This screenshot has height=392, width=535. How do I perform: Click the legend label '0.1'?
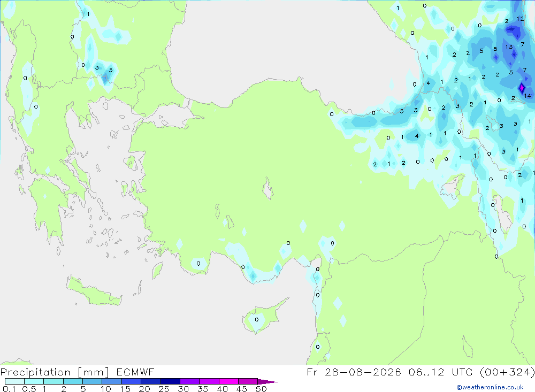point(9,389)
